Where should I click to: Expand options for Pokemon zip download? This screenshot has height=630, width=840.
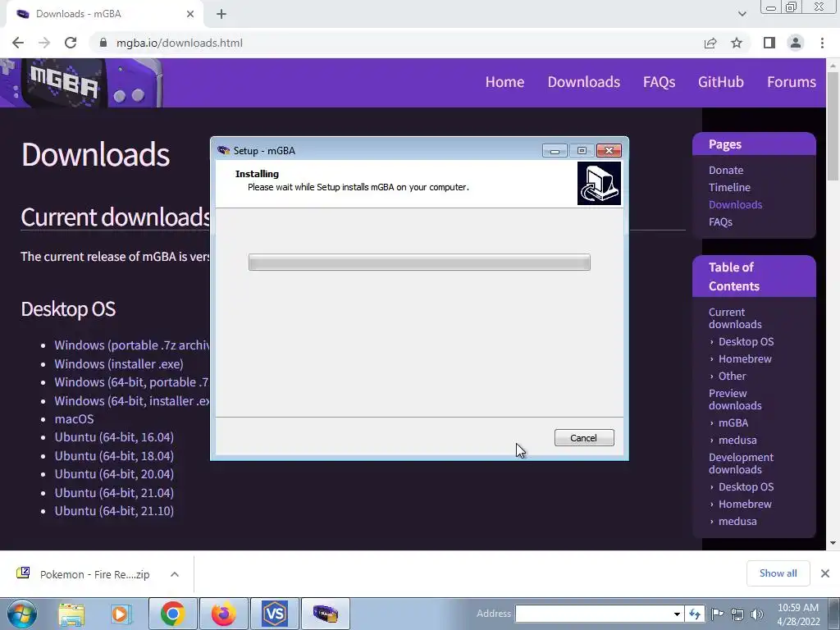(175, 574)
